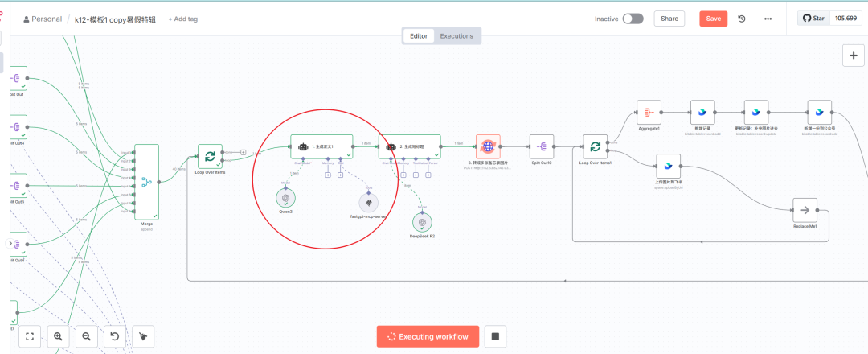Click the red Save button
Viewport: 868px width, 354px height.
[711, 19]
